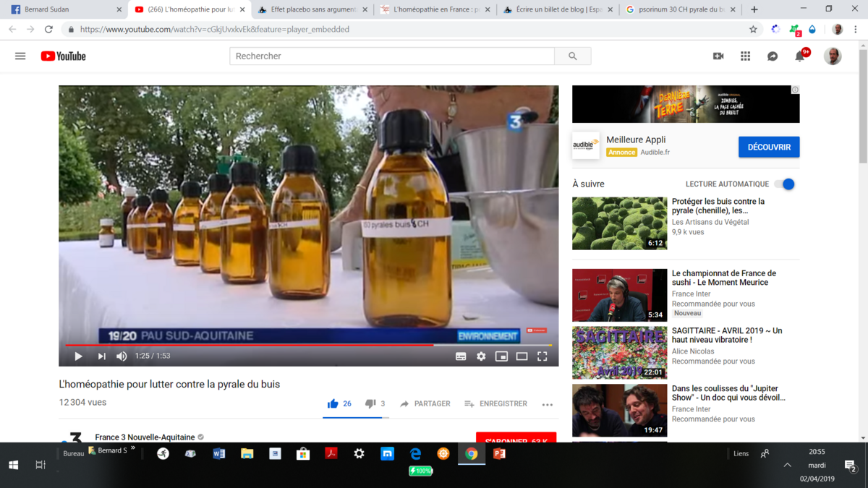Toggle fullscreen mode in video player
Screen dimensions: 868x488
pos(542,356)
